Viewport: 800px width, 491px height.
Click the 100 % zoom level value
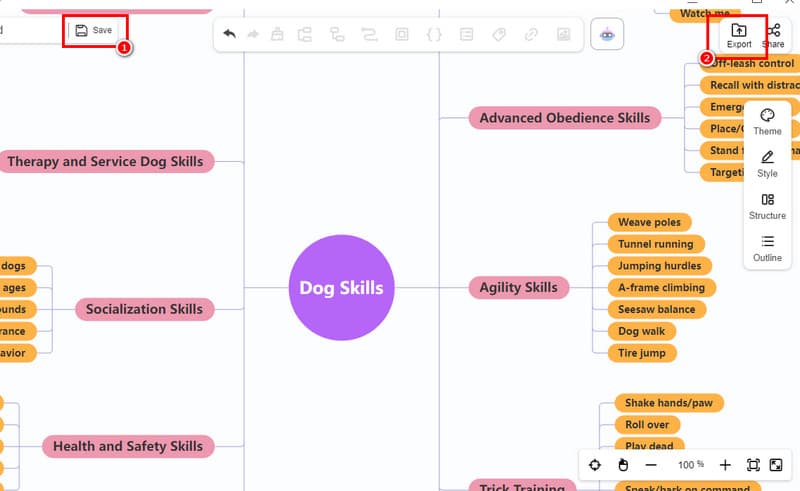(x=691, y=465)
